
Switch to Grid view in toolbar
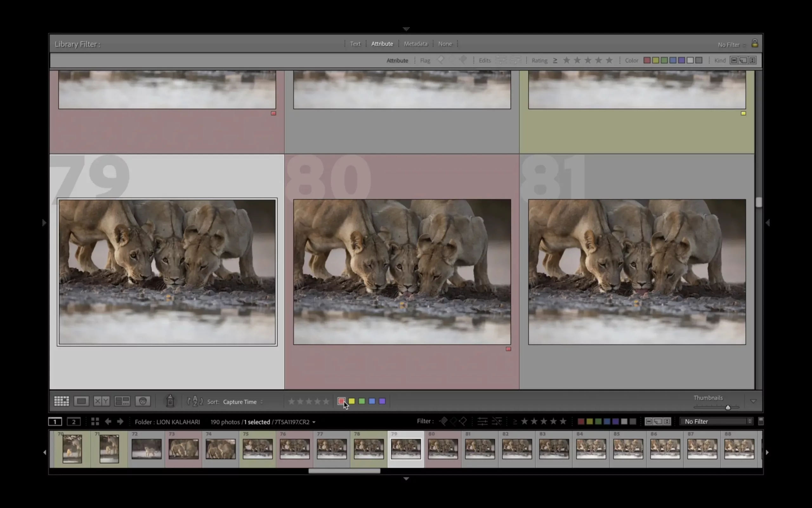click(x=62, y=401)
